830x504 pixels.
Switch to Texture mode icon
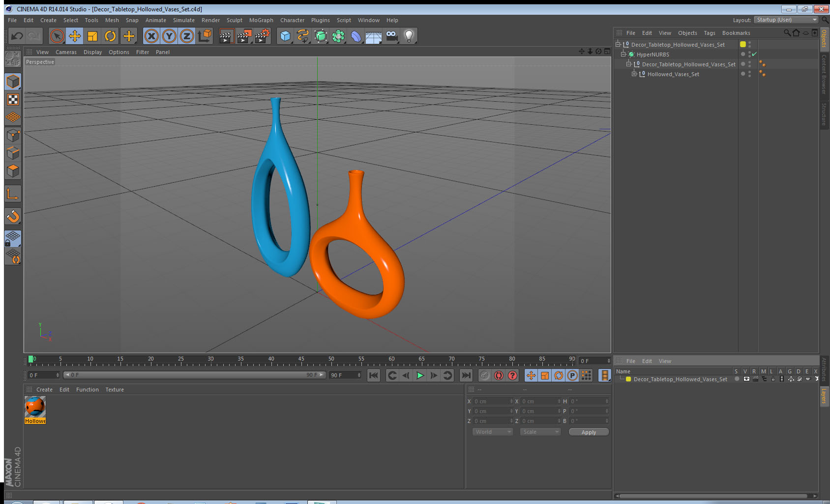(x=13, y=100)
